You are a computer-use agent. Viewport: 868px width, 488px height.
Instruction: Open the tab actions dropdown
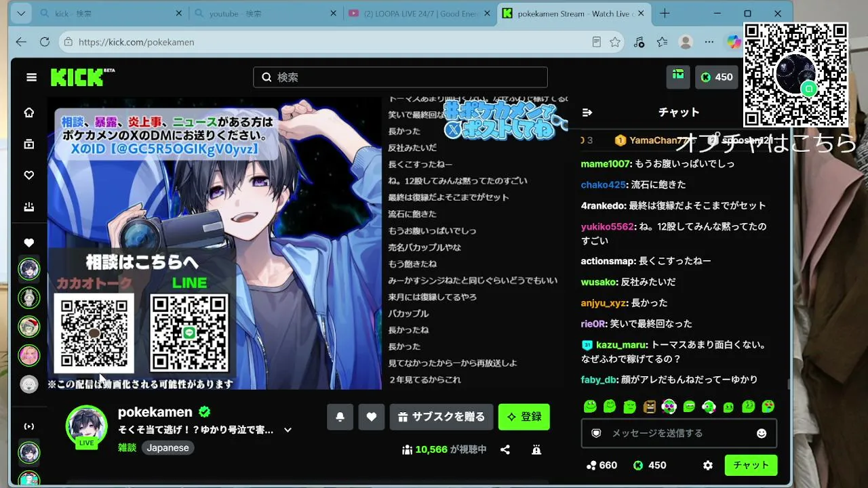(x=21, y=14)
